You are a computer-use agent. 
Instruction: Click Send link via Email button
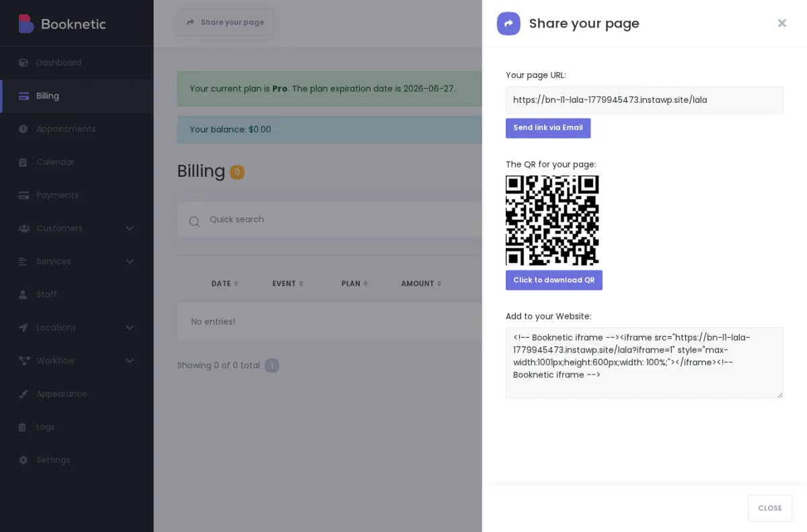tap(548, 128)
